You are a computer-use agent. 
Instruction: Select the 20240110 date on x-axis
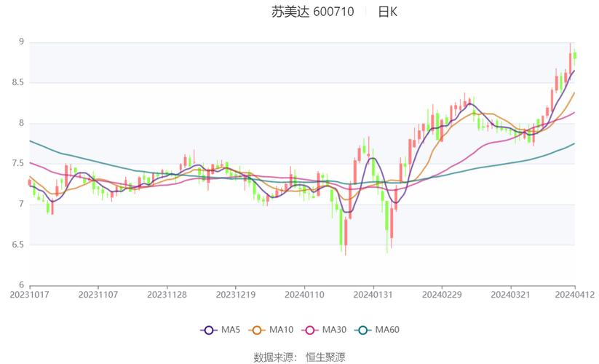click(303, 295)
